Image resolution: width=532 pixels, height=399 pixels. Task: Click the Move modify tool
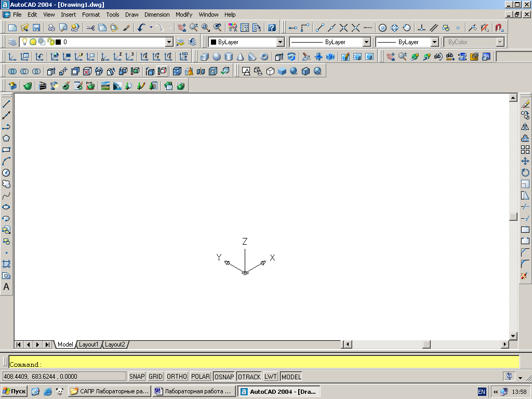pos(525,161)
